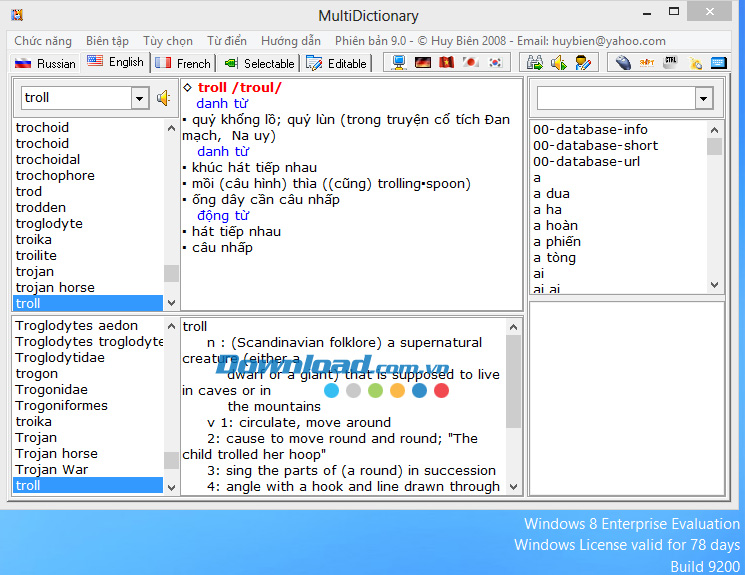Click into the troll search input field
This screenshot has width=745, height=575.
[x=77, y=98]
